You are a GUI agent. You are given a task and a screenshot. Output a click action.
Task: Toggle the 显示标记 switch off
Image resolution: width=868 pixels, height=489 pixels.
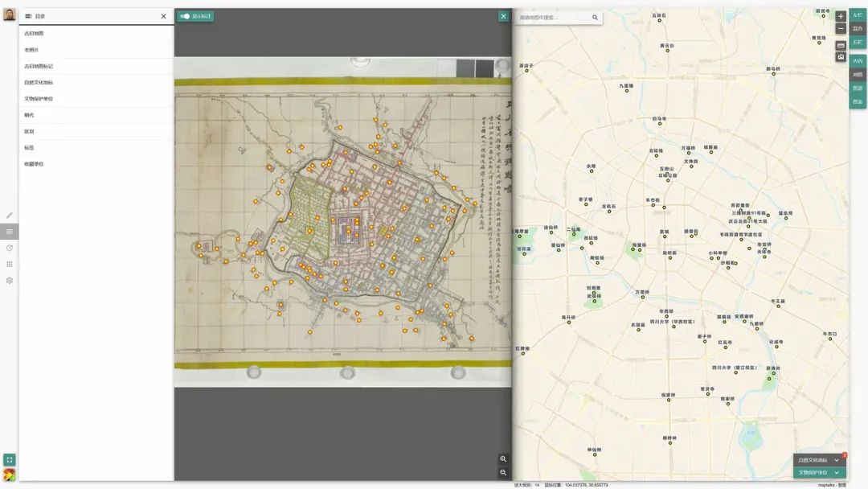[185, 16]
